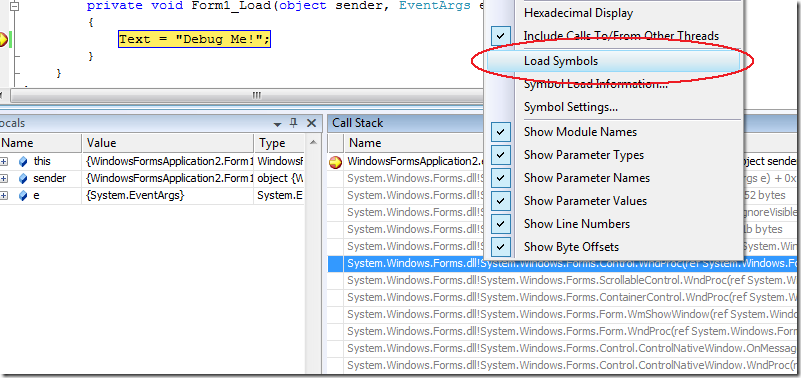This screenshot has height=378, width=801.
Task: Toggle Show Parameter Values option
Action: pyautogui.click(x=501, y=201)
